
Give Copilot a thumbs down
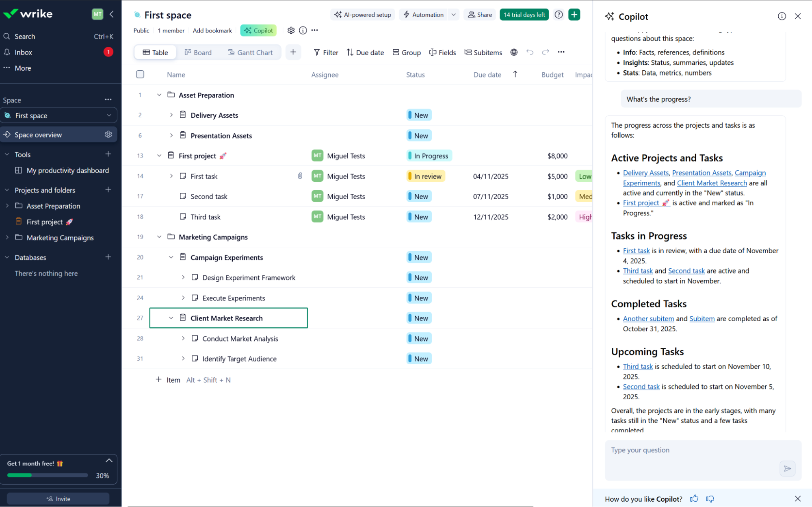tap(710, 499)
